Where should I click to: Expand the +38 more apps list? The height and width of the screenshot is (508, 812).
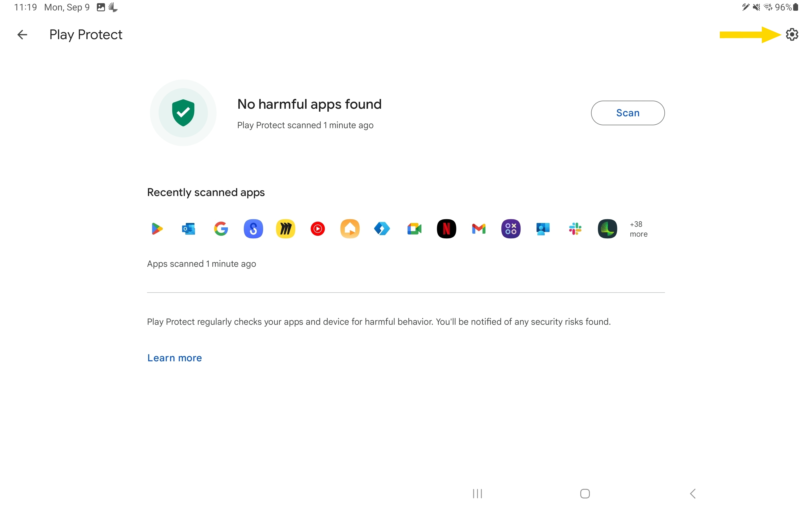click(638, 229)
